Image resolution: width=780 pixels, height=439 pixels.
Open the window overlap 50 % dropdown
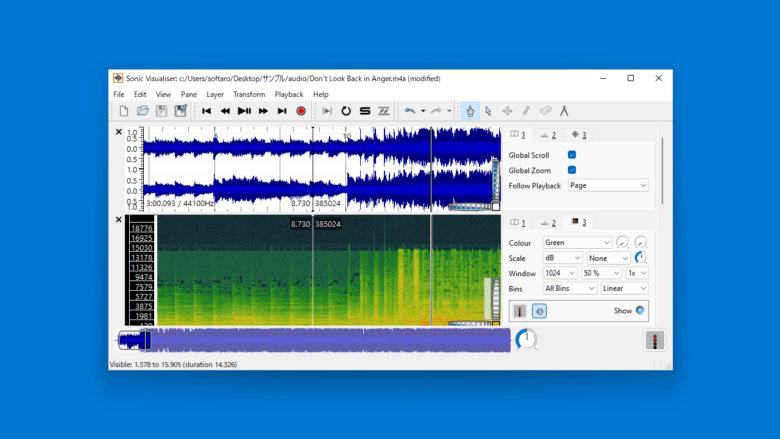point(601,273)
